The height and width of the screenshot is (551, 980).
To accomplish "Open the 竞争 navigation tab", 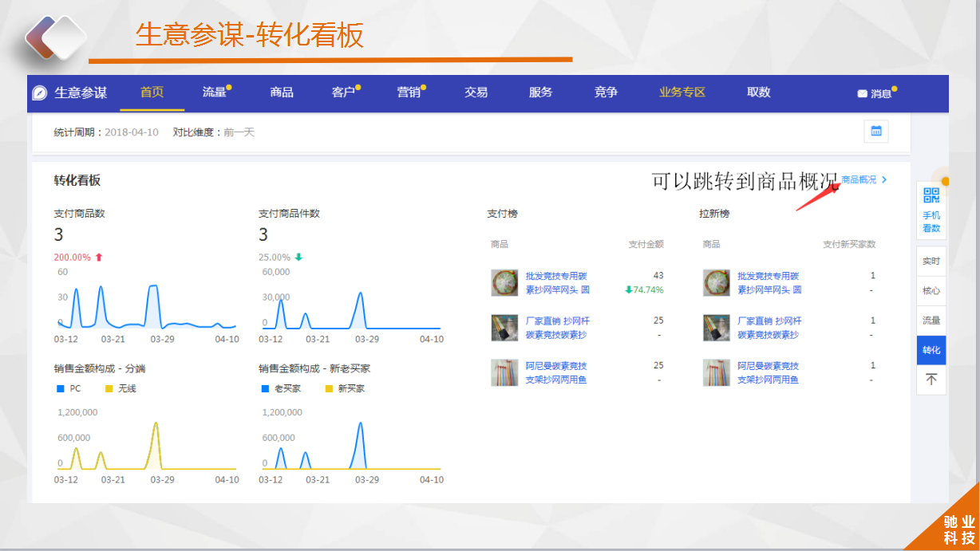I will click(606, 92).
